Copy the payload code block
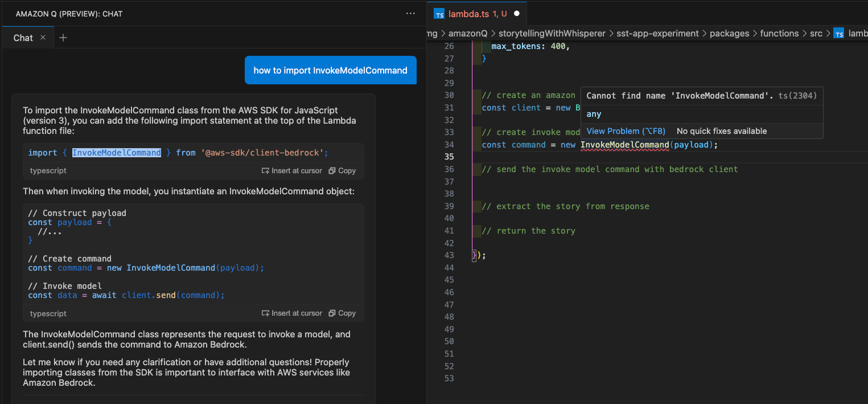The height and width of the screenshot is (404, 868). [x=342, y=313]
